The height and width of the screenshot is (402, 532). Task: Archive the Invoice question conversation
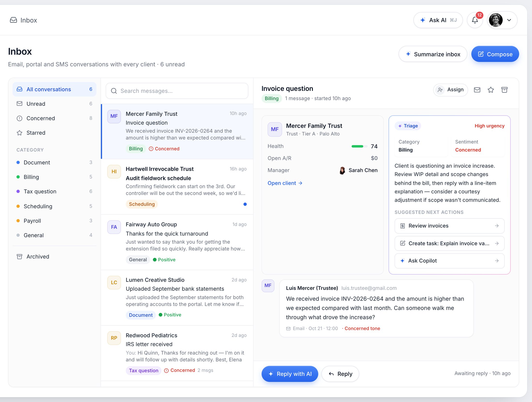(504, 90)
